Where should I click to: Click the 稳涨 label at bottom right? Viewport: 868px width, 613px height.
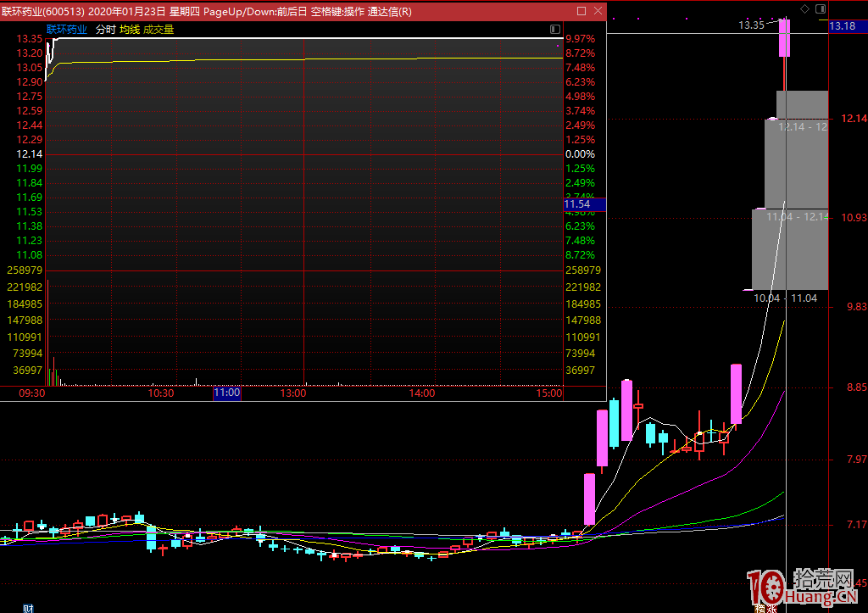(x=766, y=608)
